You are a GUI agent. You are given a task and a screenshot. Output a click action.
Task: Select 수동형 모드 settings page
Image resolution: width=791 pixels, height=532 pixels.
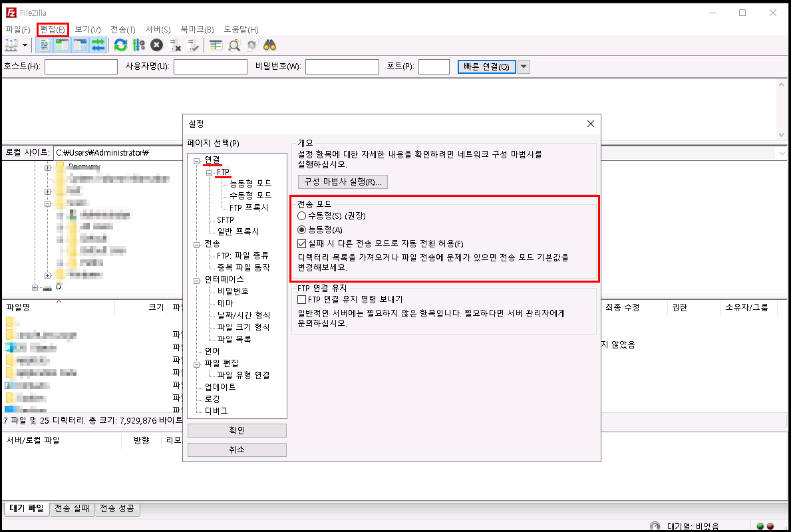[x=250, y=196]
